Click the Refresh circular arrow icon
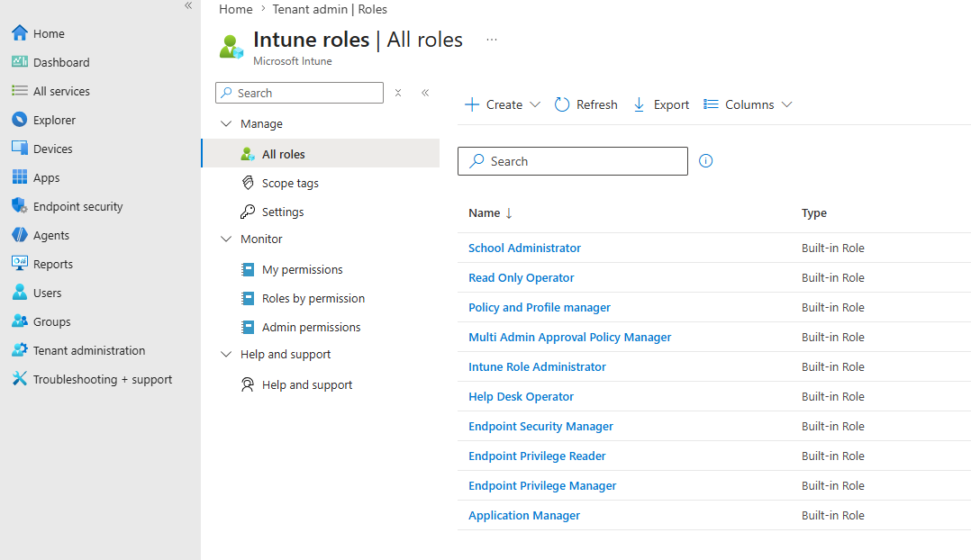The image size is (971, 560). click(x=562, y=104)
